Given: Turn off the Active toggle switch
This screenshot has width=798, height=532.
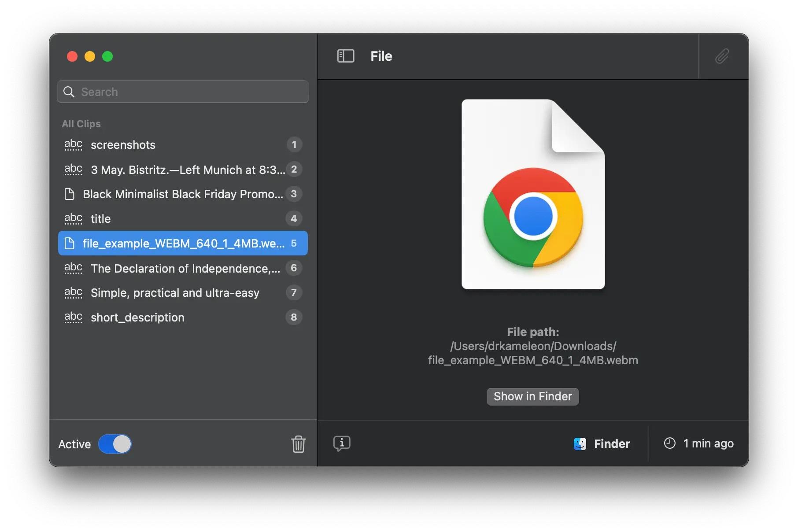Looking at the screenshot, I should tap(115, 444).
